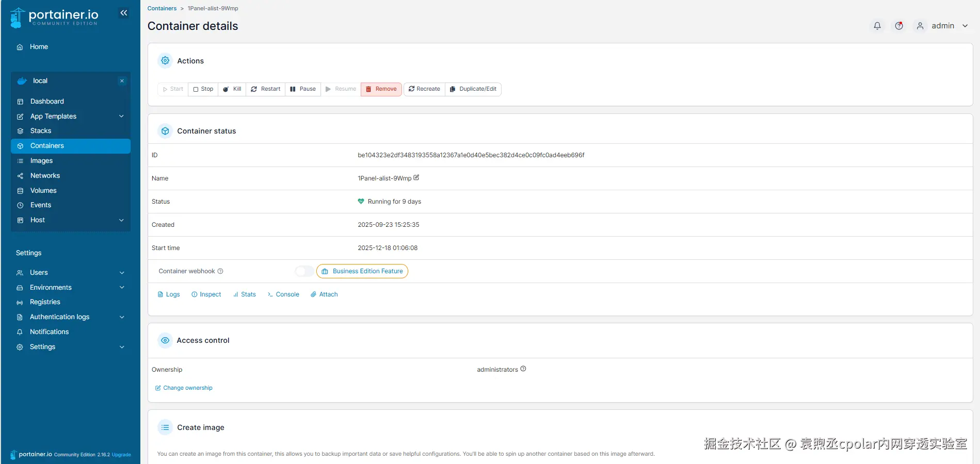Click the help icon beside the bell
Screen dimensions: 980x464
coord(899,26)
